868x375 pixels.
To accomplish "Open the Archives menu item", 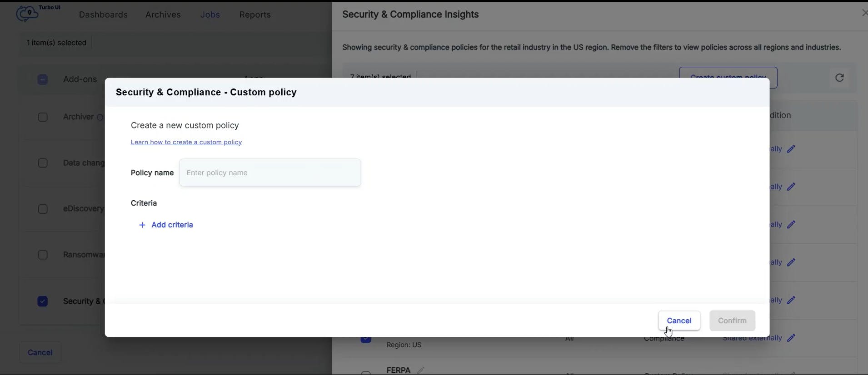I will coord(163,15).
